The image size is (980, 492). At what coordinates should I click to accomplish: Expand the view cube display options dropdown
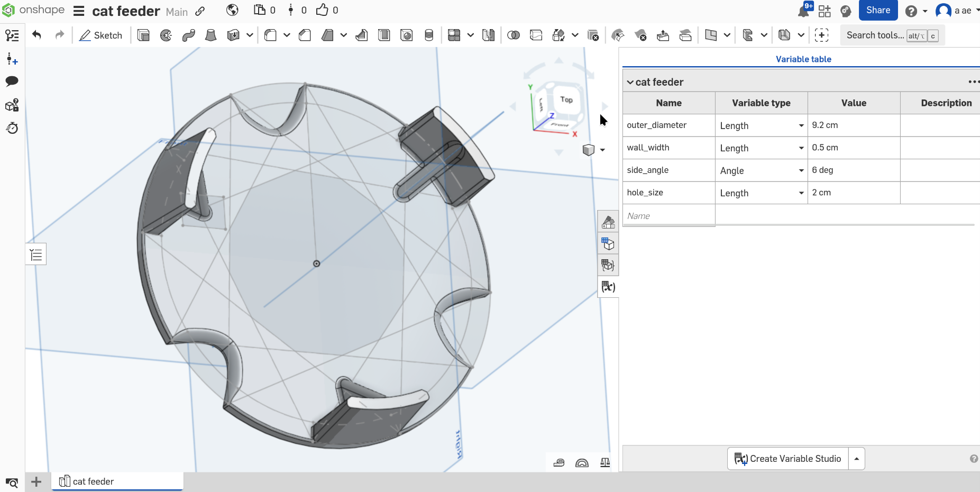pos(602,150)
